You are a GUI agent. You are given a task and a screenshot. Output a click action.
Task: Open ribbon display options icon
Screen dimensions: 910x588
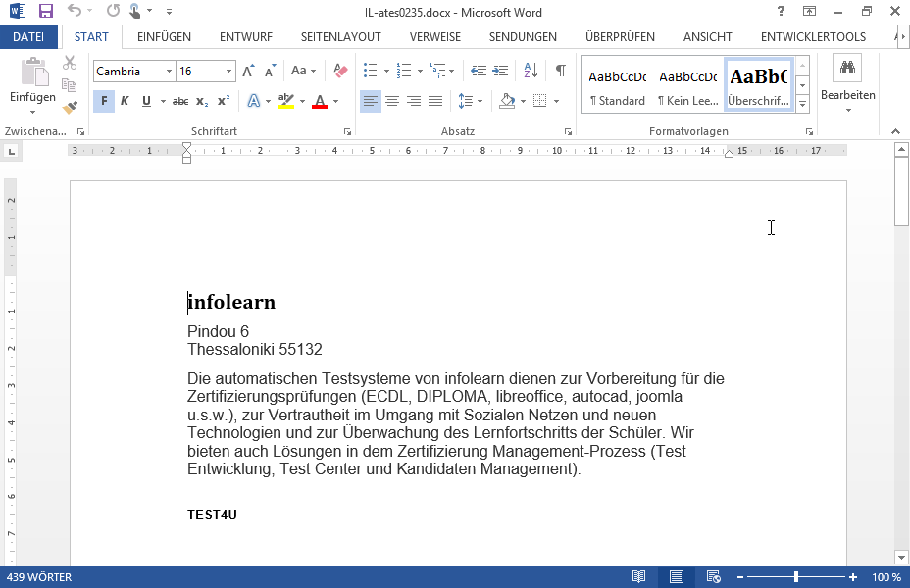(x=810, y=11)
